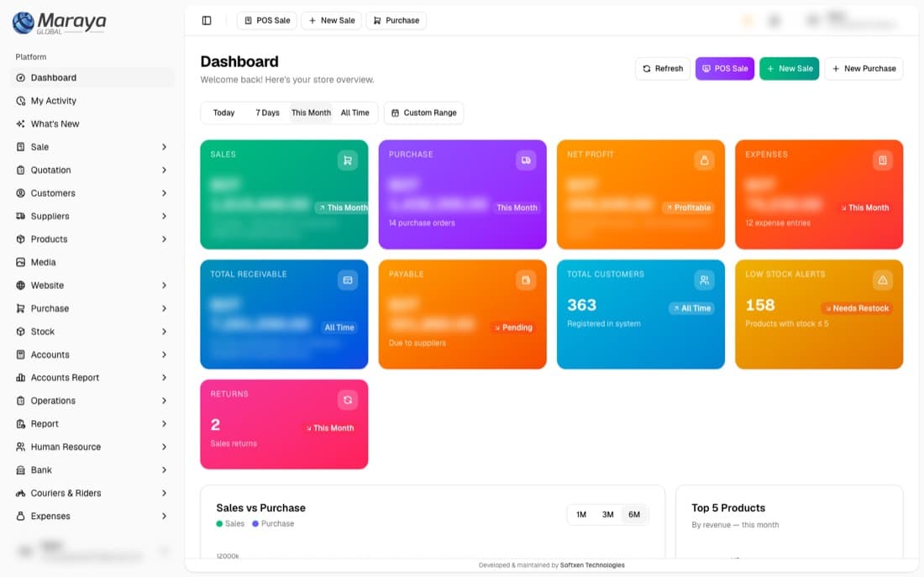Open the Custom Range date picker
Image resolution: width=924 pixels, height=577 pixels.
point(423,113)
